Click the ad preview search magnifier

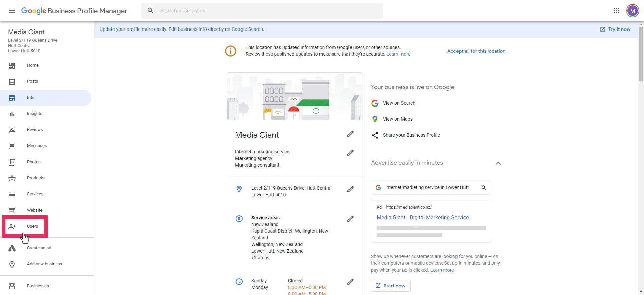[484, 188]
